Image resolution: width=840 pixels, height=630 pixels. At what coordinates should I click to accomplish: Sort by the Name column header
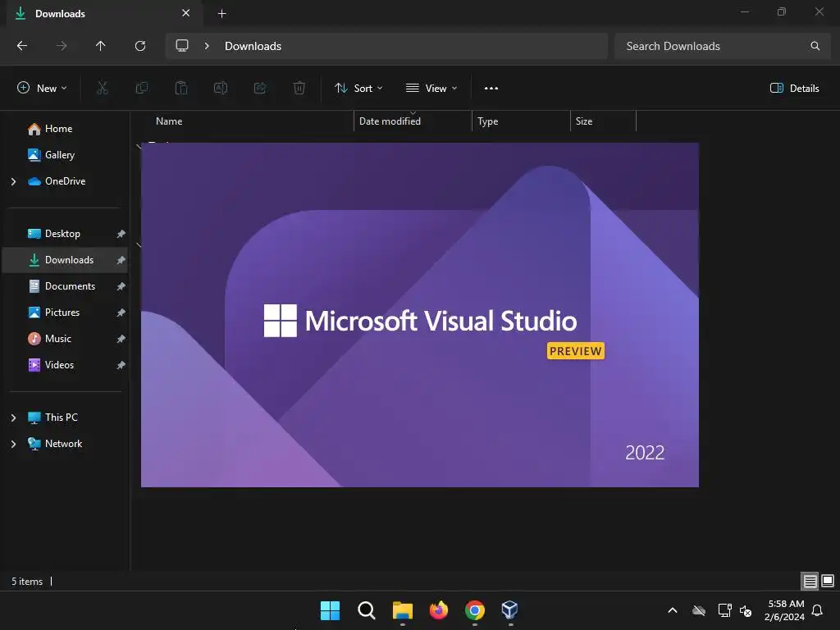point(169,121)
